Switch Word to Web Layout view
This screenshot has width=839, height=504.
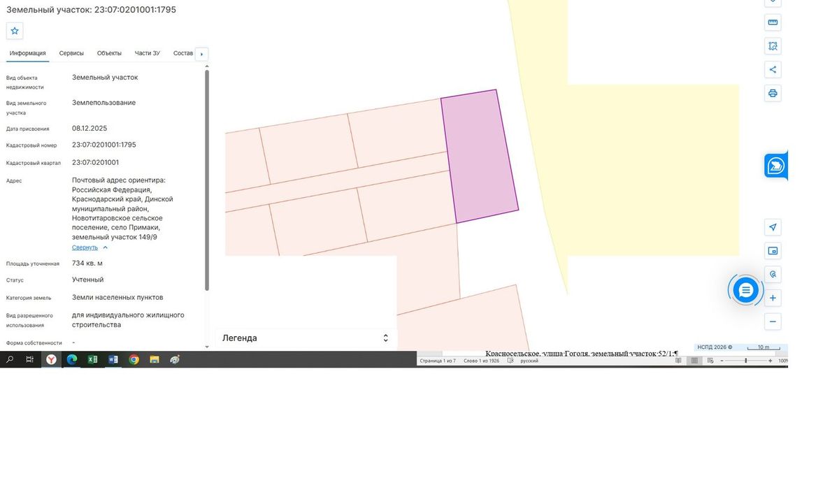(710, 361)
